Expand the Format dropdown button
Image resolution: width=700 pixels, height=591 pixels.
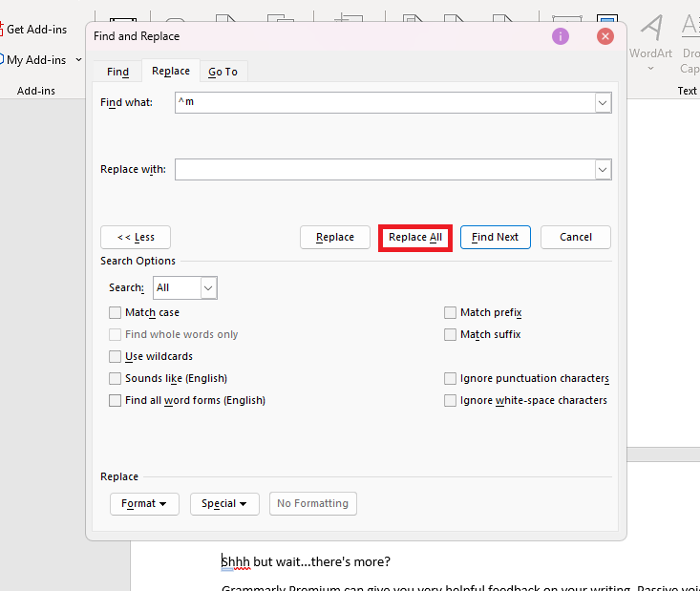[x=144, y=503]
